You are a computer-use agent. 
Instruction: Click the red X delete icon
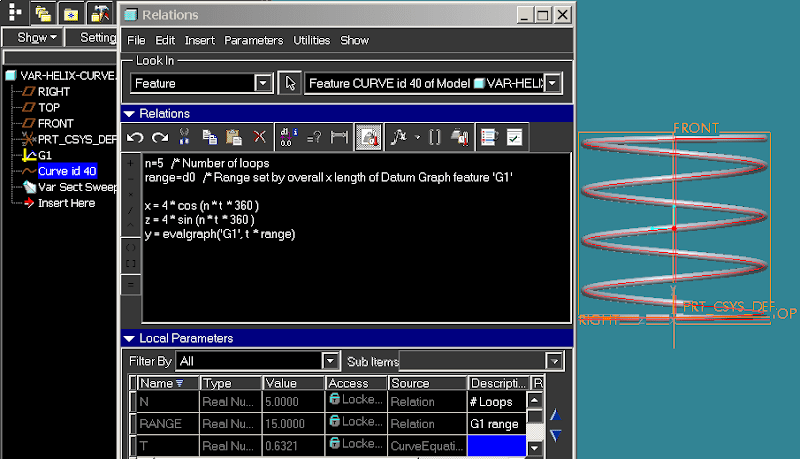point(260,137)
